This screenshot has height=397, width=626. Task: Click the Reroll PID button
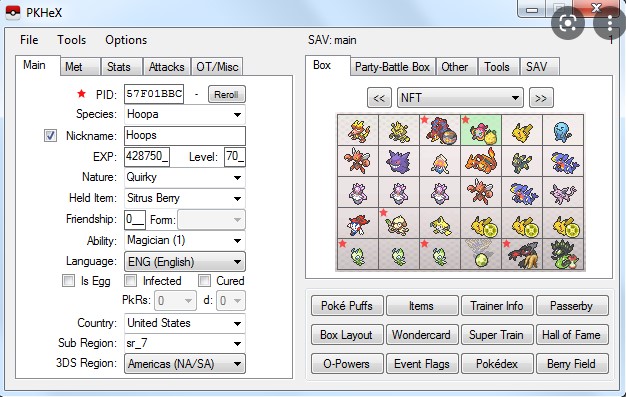coord(226,95)
